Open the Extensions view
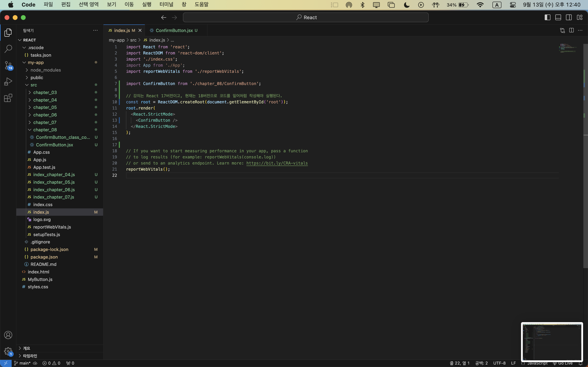 pyautogui.click(x=8, y=98)
